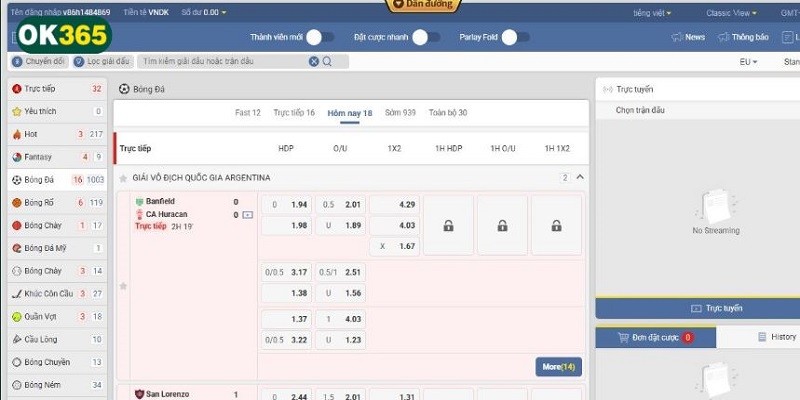Click the OK365 logo

63,36
